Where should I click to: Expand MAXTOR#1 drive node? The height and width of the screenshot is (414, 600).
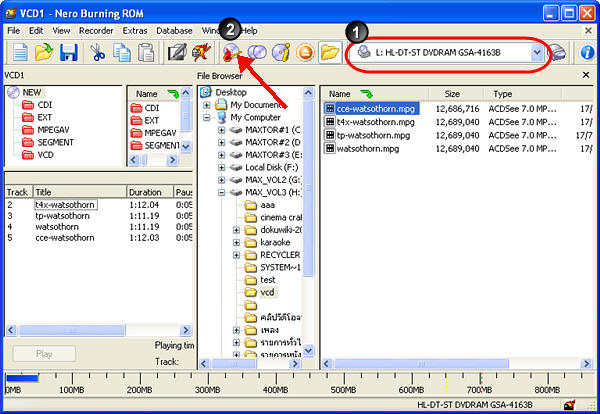click(x=221, y=130)
